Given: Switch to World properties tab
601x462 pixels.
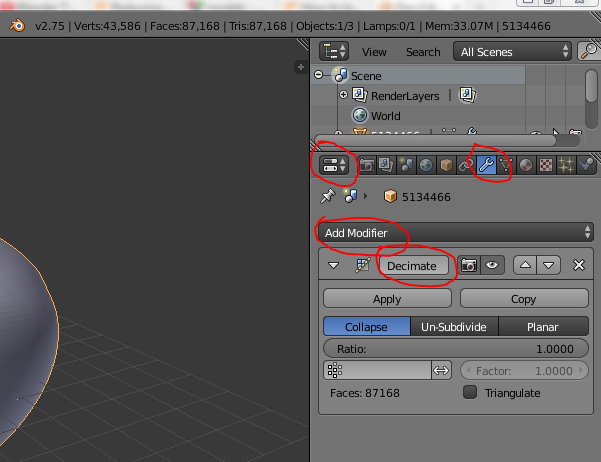Looking at the screenshot, I should [x=426, y=165].
